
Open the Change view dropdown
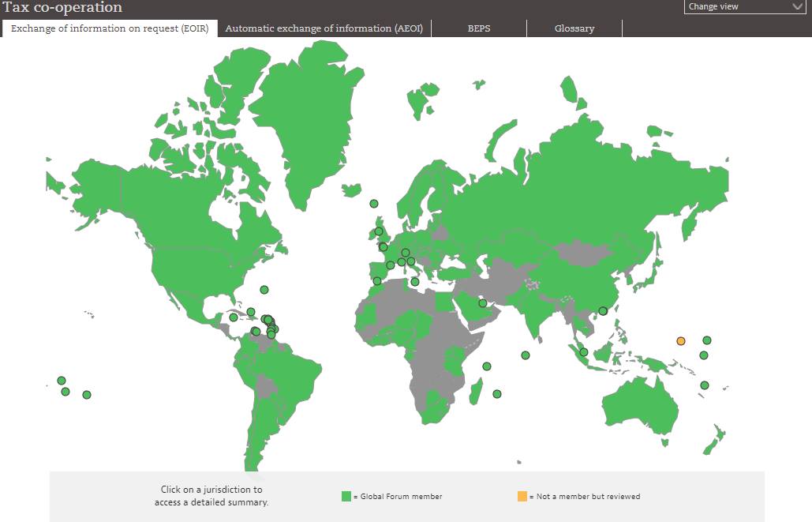[745, 7]
